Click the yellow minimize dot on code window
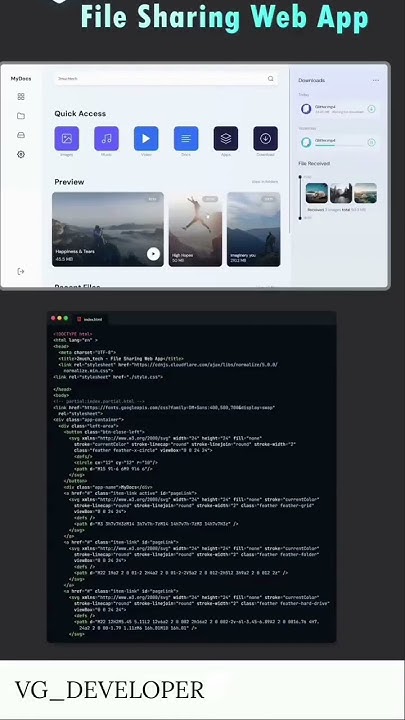 pos(60,318)
